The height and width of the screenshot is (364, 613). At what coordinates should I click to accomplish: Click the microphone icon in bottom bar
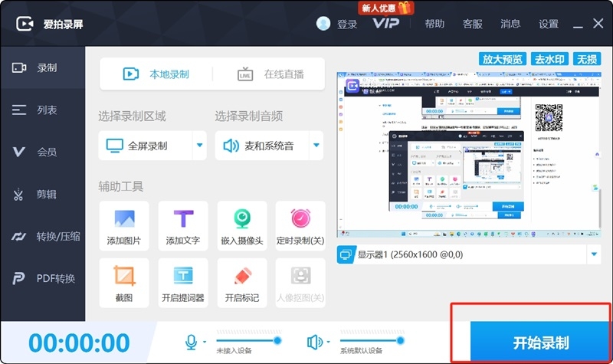point(191,342)
